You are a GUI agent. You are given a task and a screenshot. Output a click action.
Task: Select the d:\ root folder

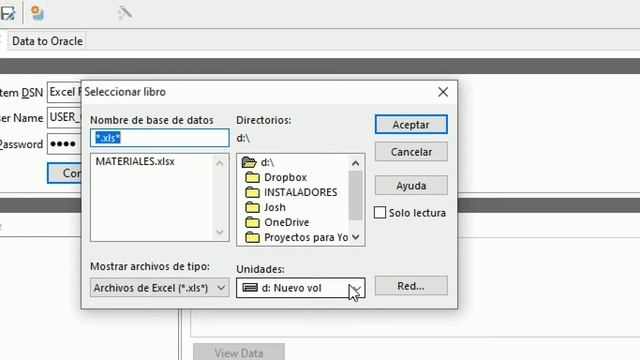268,162
